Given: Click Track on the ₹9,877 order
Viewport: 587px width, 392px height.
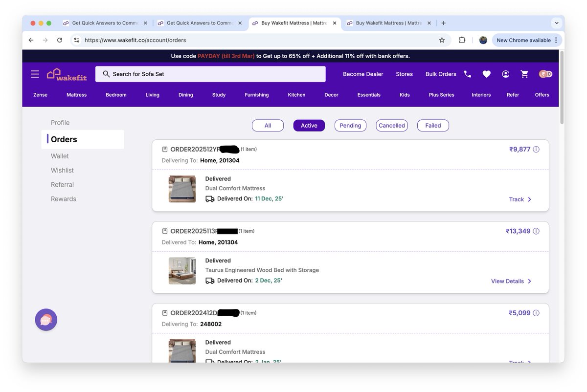Looking at the screenshot, I should click(516, 199).
